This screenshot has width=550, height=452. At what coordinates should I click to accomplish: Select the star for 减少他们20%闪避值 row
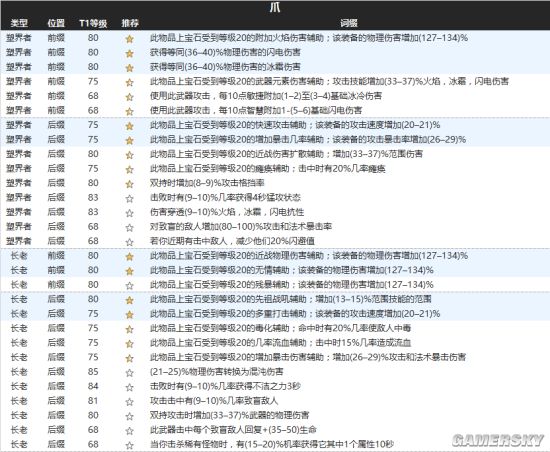(x=129, y=242)
